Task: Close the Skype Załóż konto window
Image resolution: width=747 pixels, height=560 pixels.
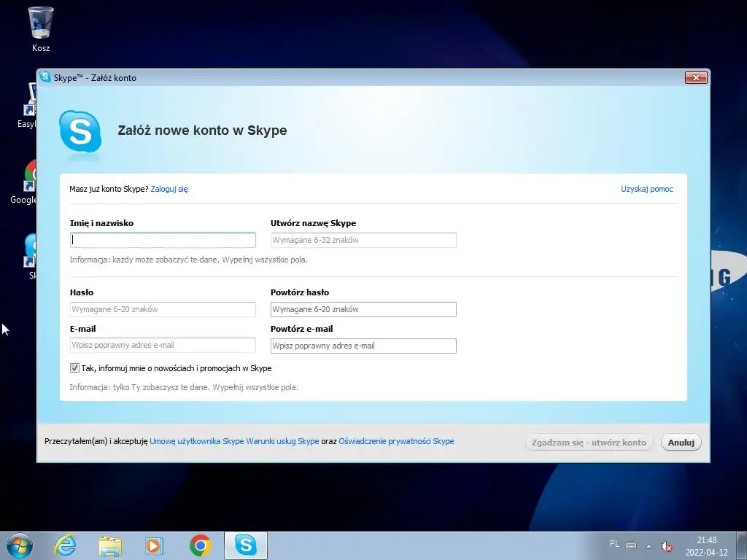Action: click(x=696, y=77)
